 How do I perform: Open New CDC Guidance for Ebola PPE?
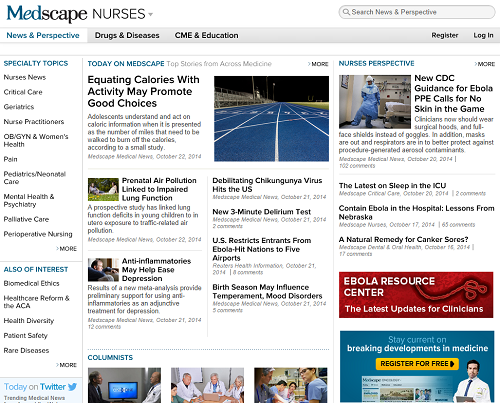click(x=453, y=94)
